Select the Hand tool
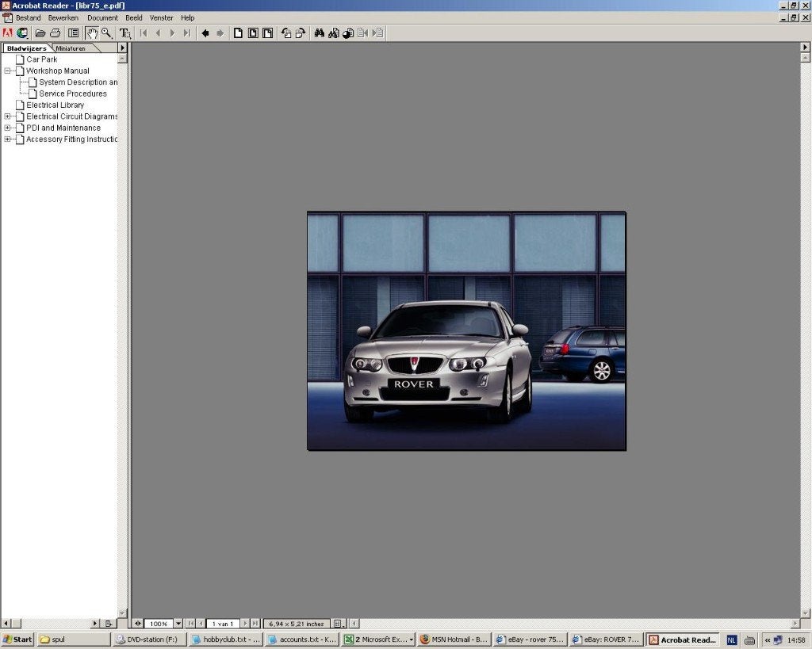Image resolution: width=812 pixels, height=649 pixels. [92, 33]
